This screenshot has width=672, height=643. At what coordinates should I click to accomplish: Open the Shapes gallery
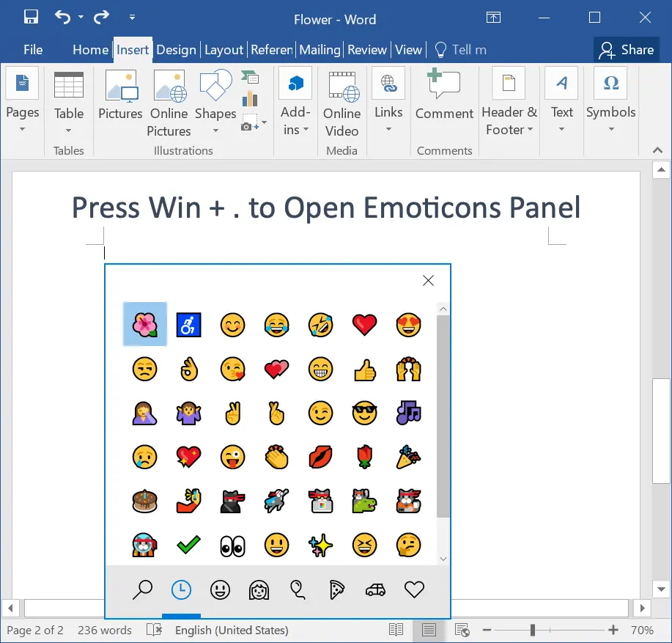click(x=215, y=102)
